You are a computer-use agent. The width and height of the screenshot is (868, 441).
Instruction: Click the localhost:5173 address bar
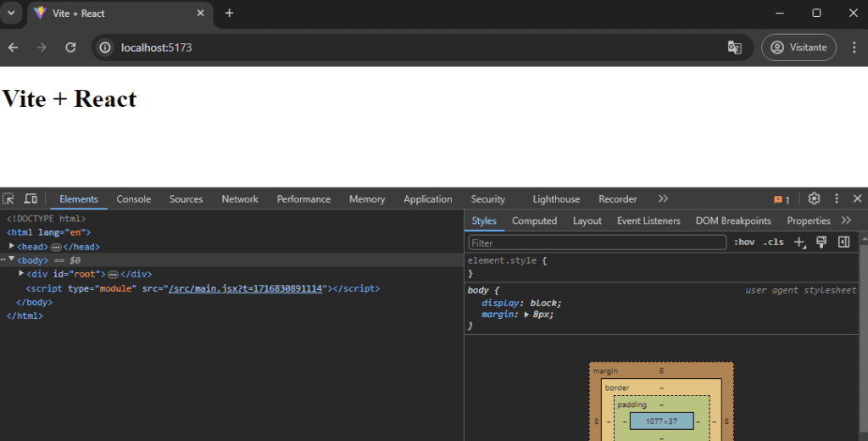(422, 47)
